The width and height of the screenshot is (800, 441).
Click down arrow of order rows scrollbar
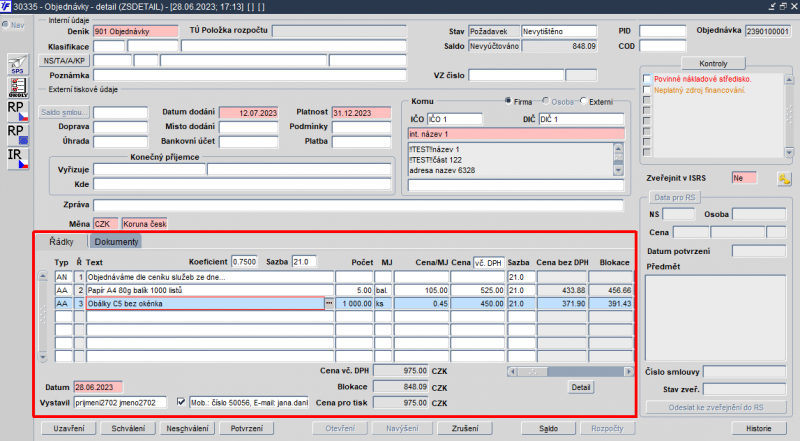(43, 357)
